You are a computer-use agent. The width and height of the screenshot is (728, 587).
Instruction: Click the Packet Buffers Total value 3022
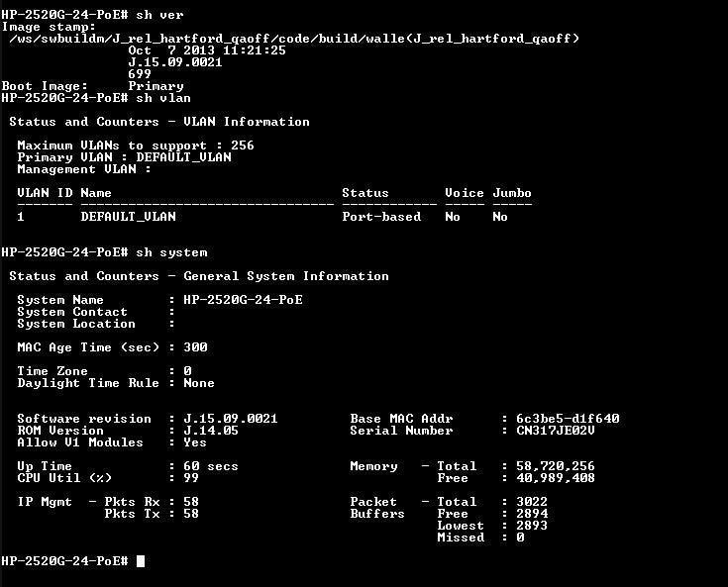(532, 502)
